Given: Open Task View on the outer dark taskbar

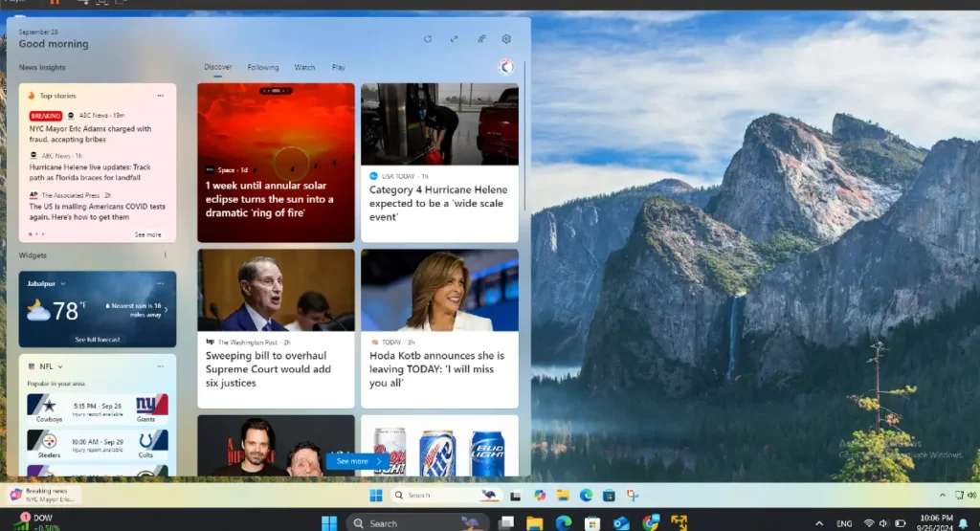Looking at the screenshot, I should coord(506,522).
